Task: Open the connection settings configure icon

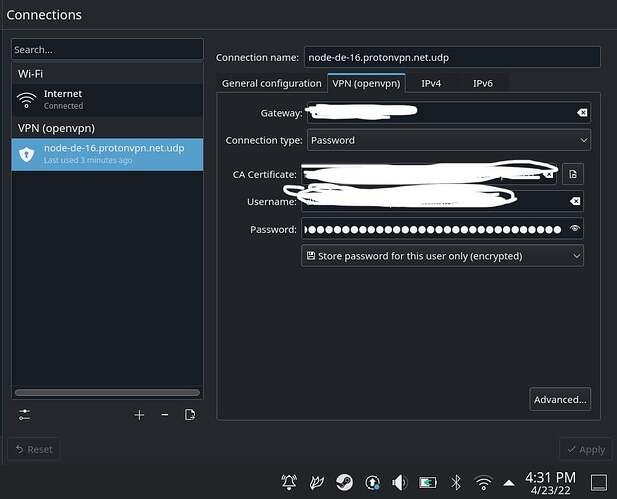Action: point(25,415)
